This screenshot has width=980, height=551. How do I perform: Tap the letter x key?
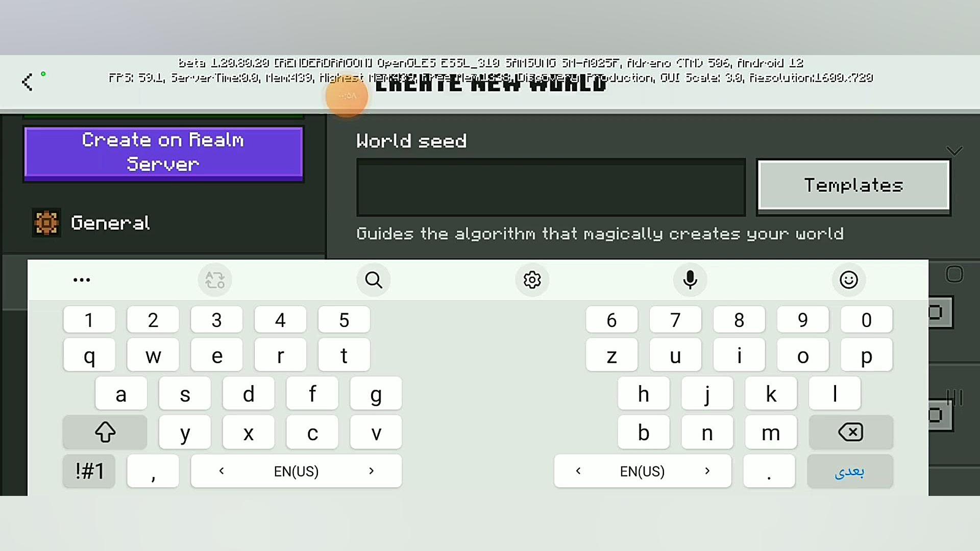pos(249,432)
